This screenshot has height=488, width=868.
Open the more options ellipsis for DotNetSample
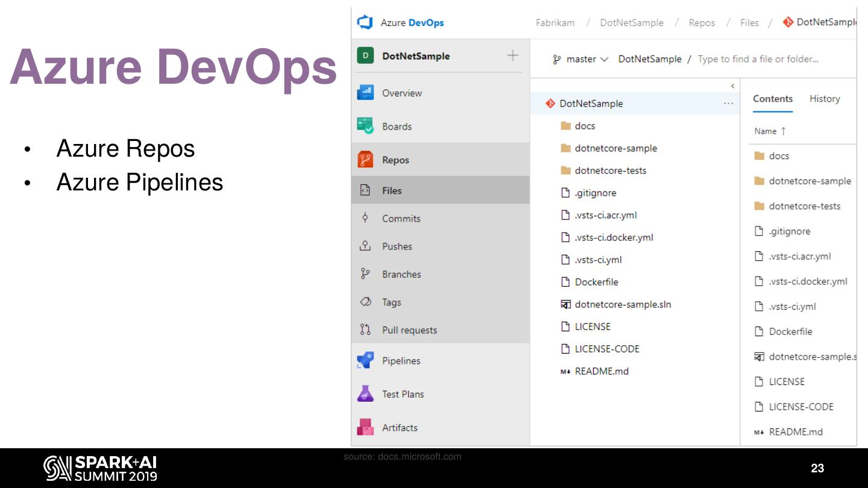pyautogui.click(x=728, y=104)
